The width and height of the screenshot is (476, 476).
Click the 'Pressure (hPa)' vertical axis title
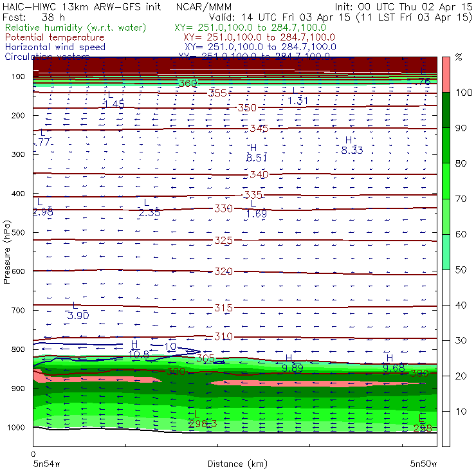point(6,253)
